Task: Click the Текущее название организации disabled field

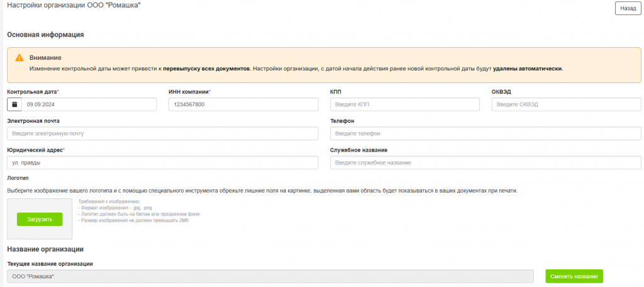Action: pyautogui.click(x=270, y=276)
